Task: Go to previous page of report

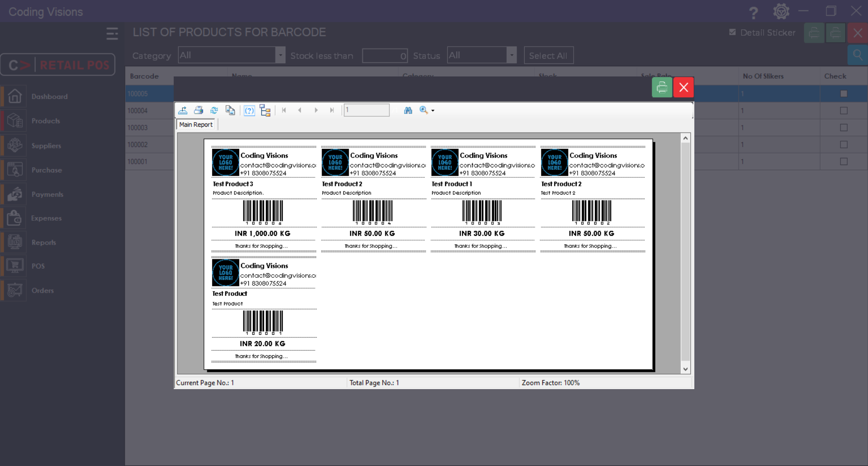Action: pyautogui.click(x=300, y=110)
